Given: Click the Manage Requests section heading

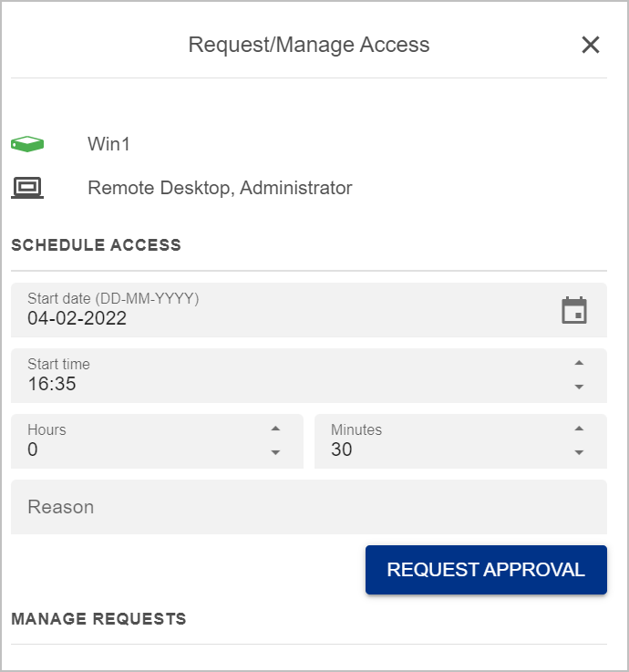Looking at the screenshot, I should tap(98, 619).
